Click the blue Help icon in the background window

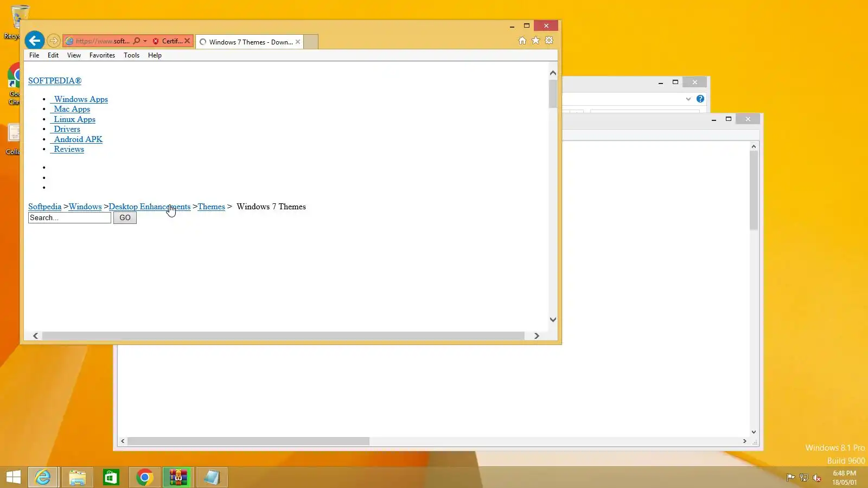tap(700, 99)
